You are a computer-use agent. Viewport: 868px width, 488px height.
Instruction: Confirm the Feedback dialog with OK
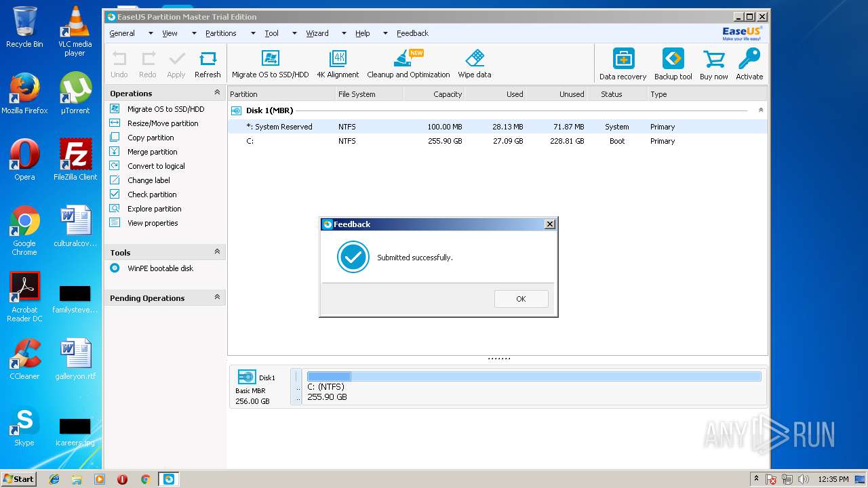pyautogui.click(x=521, y=299)
